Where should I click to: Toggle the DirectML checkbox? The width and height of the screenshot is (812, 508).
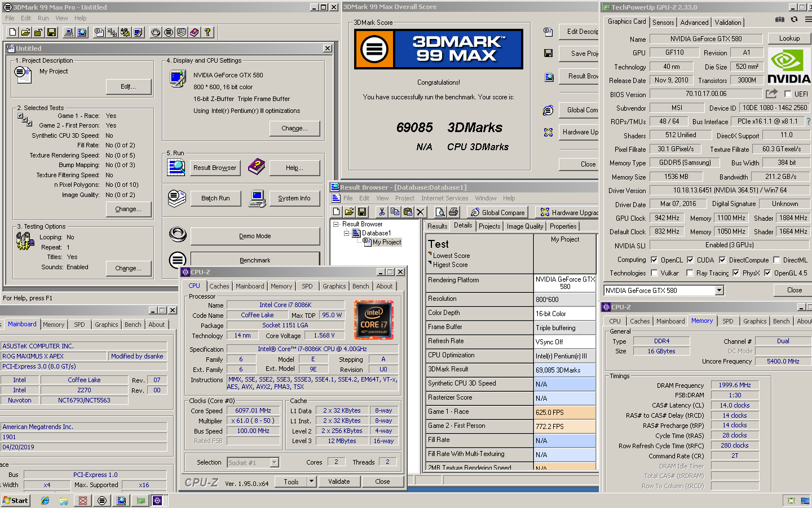(x=776, y=260)
